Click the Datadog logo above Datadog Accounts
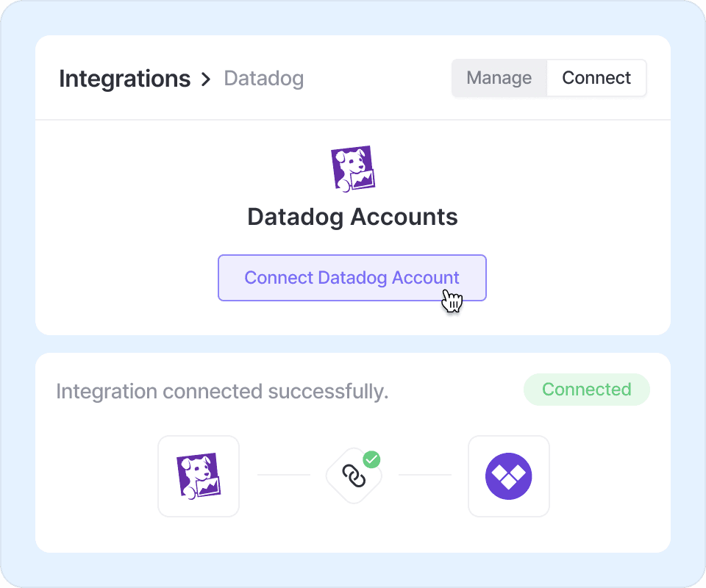 [x=353, y=169]
